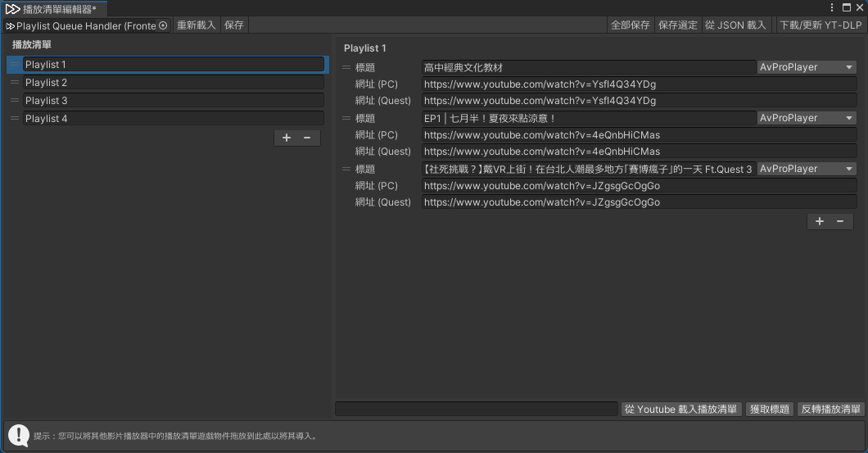Image resolution: width=868 pixels, height=453 pixels.
Task: Click the 反轉播放清單 button
Action: coord(830,409)
